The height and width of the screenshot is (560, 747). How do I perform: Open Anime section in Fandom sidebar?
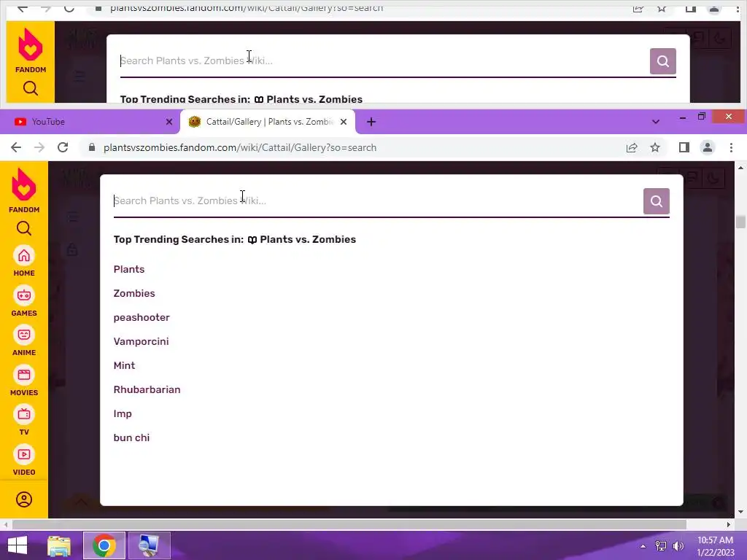[24, 341]
